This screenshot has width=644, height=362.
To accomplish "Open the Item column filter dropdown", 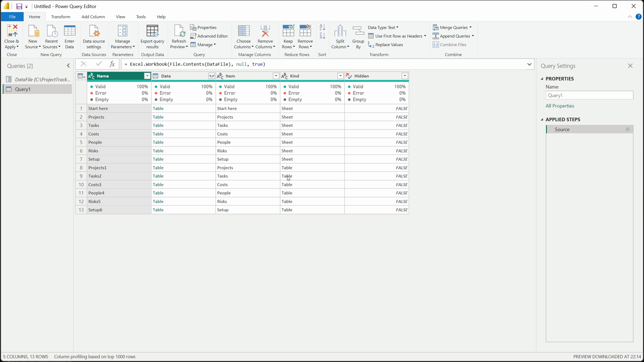I will tap(276, 76).
